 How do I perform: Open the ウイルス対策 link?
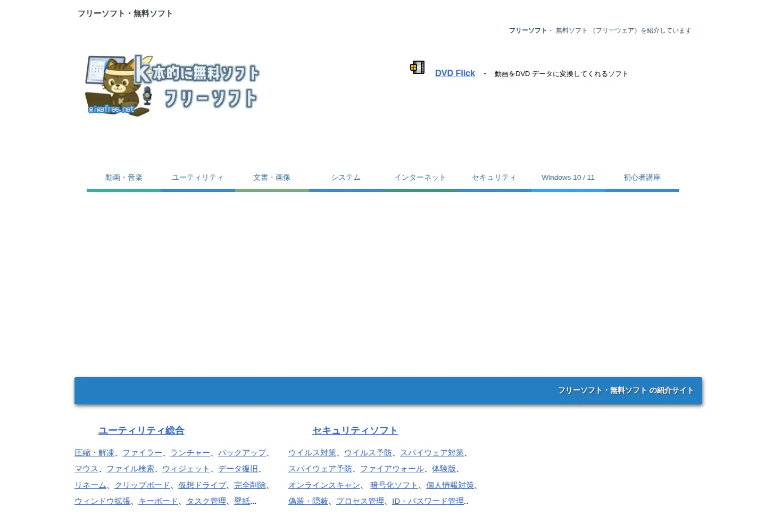pos(312,453)
